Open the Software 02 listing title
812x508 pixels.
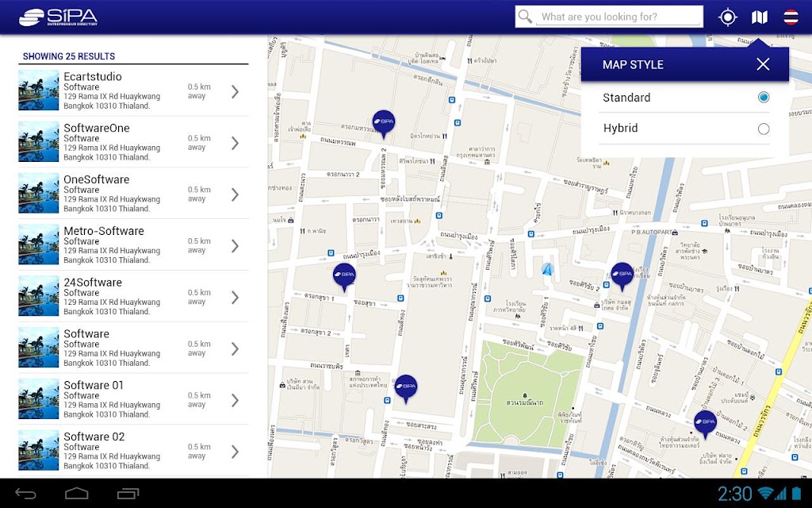94,436
